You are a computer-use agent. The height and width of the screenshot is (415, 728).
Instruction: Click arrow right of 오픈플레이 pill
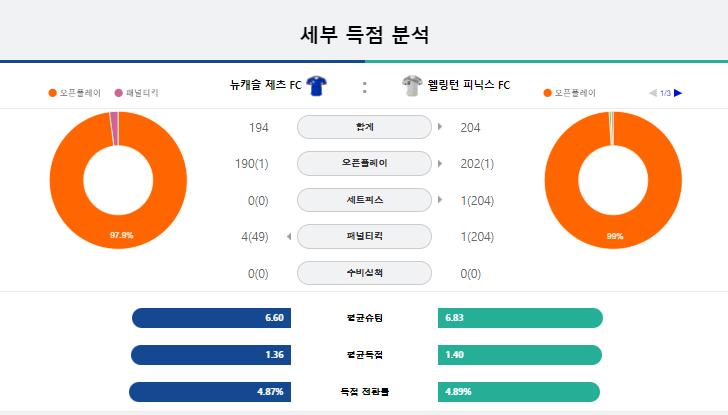pos(440,163)
